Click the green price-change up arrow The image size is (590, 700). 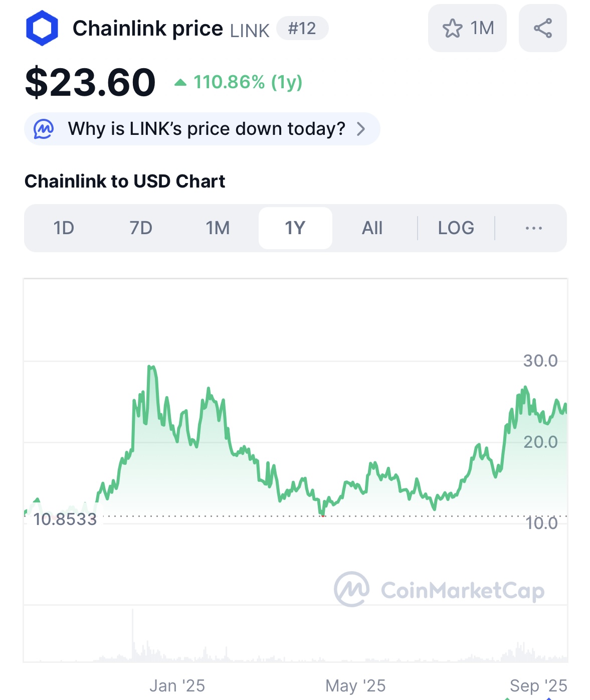pos(180,82)
